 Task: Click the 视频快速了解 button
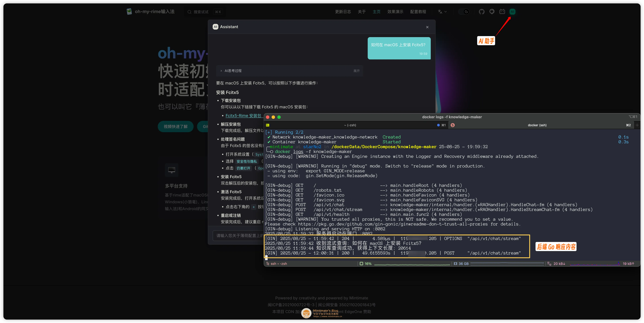176,127
